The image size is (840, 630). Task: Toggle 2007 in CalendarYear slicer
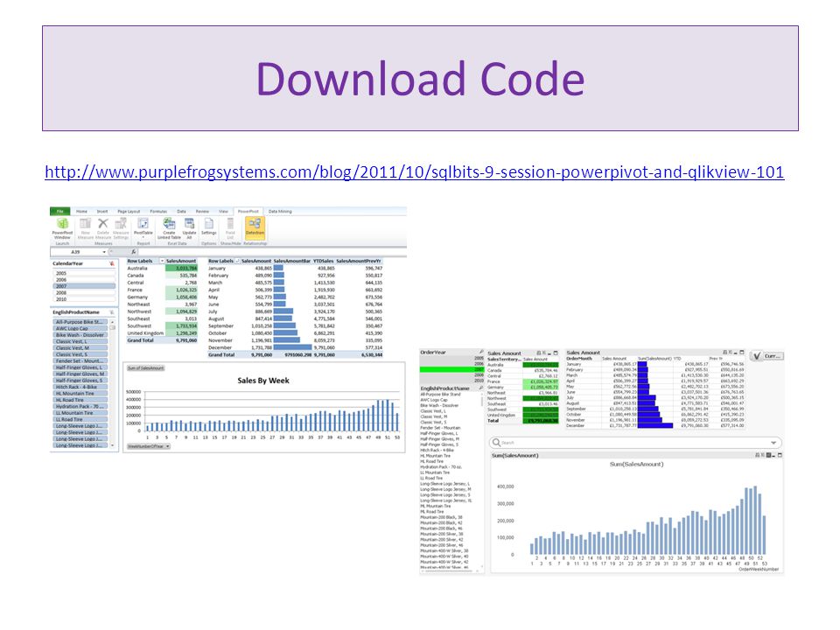(84, 286)
